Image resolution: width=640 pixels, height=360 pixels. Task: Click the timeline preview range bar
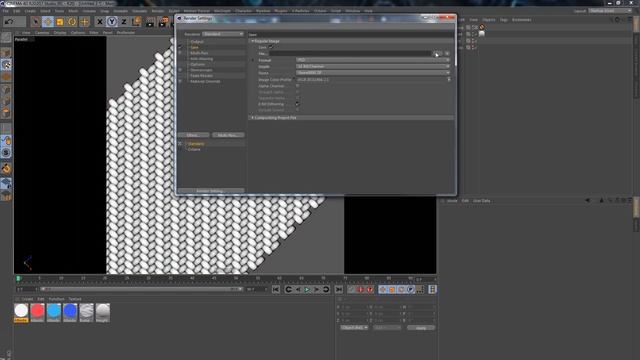[x=141, y=289]
